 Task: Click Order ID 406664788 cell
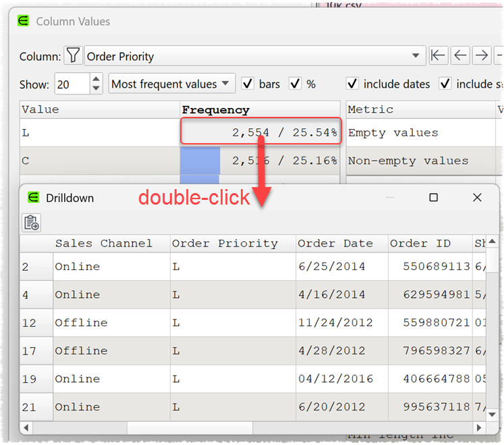[430, 379]
